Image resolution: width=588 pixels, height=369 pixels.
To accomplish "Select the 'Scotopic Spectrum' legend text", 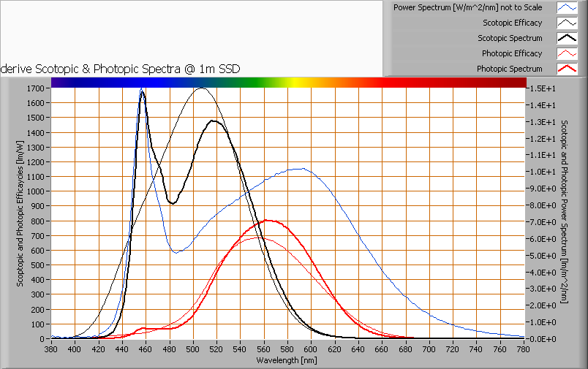I will 510,38.
